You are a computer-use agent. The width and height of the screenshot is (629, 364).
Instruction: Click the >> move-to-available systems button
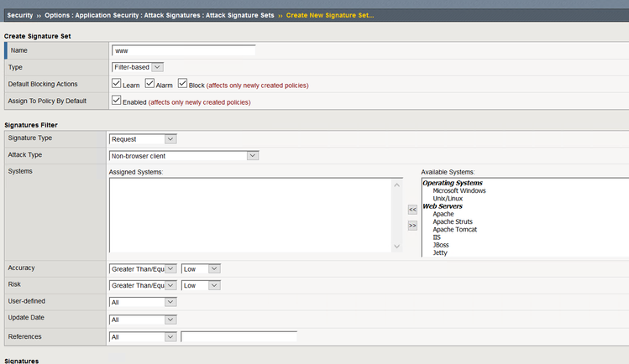click(x=412, y=226)
